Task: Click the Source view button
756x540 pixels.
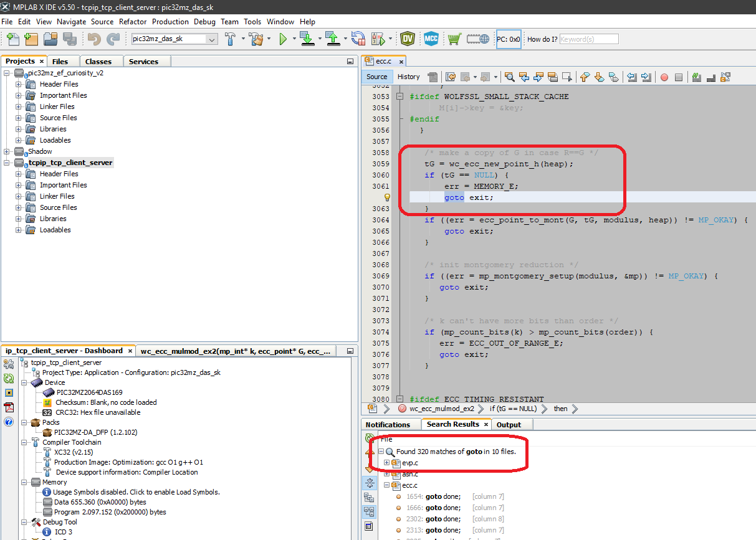Action: [x=376, y=77]
